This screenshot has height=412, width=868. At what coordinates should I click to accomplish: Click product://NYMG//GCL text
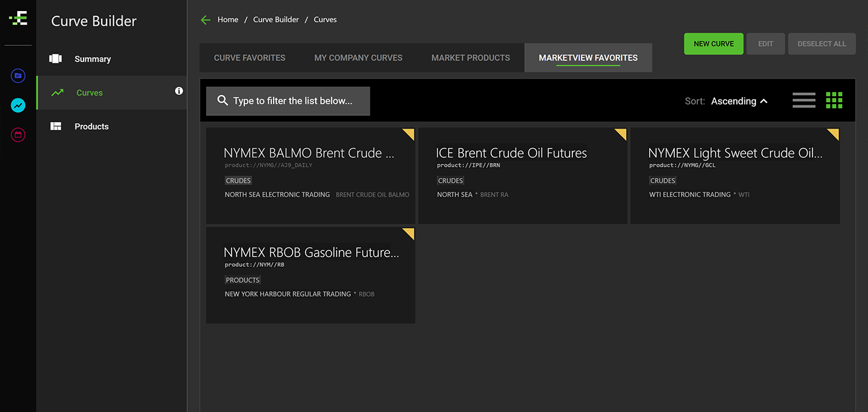683,165
